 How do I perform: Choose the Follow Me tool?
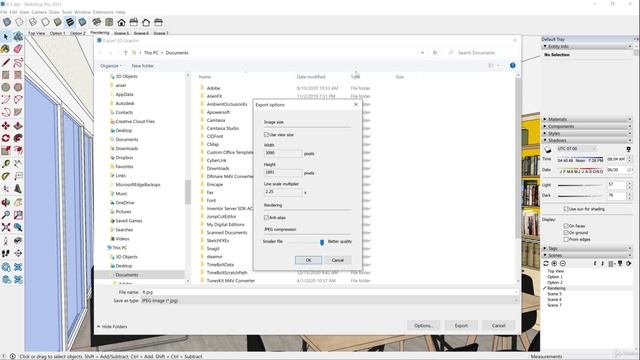(x=18, y=138)
